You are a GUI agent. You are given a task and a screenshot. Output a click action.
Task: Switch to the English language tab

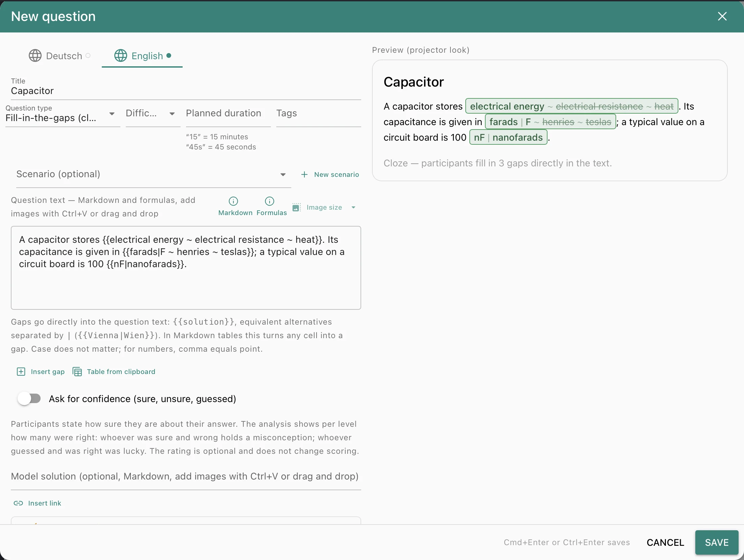click(x=142, y=56)
